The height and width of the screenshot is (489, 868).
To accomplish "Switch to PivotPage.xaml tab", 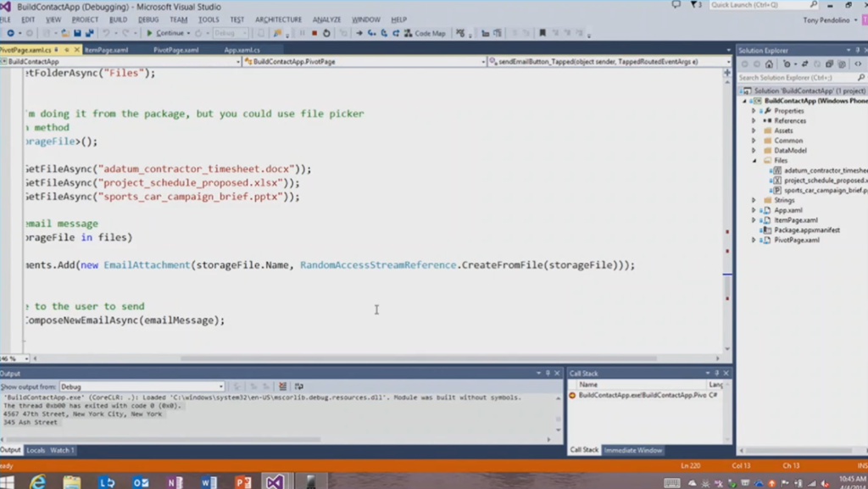I will [176, 50].
